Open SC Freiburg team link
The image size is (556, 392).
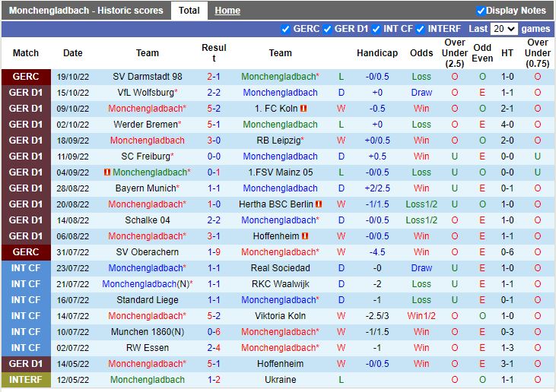(147, 156)
